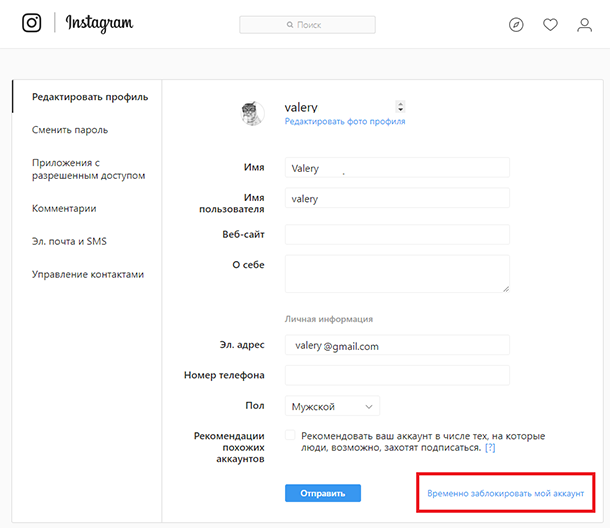The height and width of the screenshot is (528, 610).
Task: Toggle the similar accounts recommendation checkbox
Action: (x=290, y=435)
